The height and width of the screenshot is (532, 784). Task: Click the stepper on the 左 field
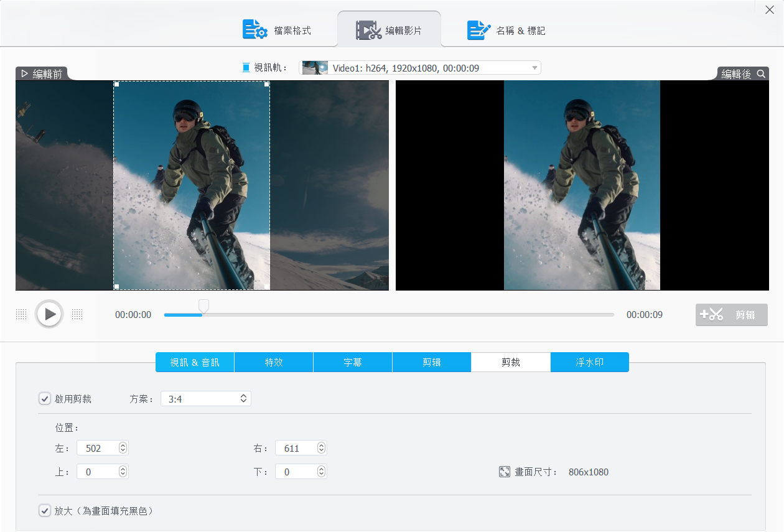[x=123, y=448]
